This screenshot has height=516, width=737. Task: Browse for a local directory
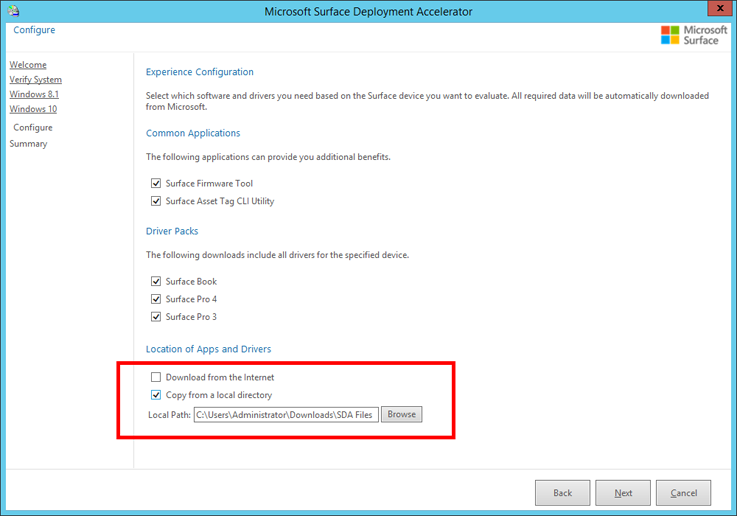tap(401, 414)
